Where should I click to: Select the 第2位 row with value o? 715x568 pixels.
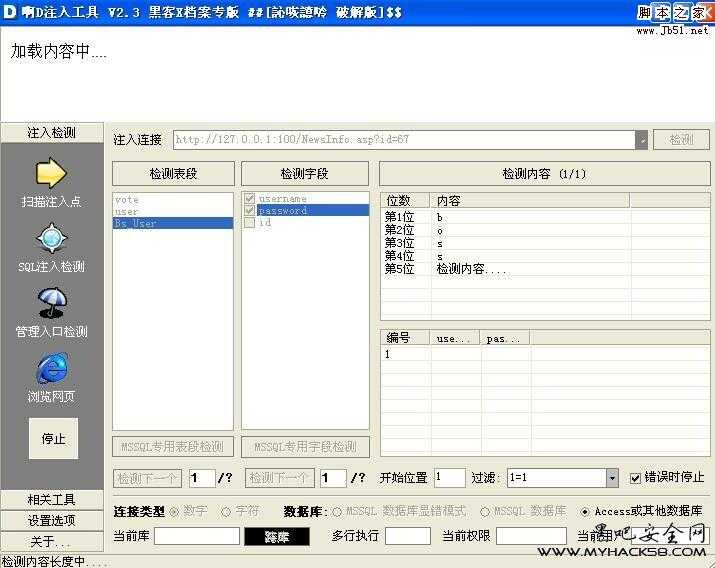[x=545, y=230]
